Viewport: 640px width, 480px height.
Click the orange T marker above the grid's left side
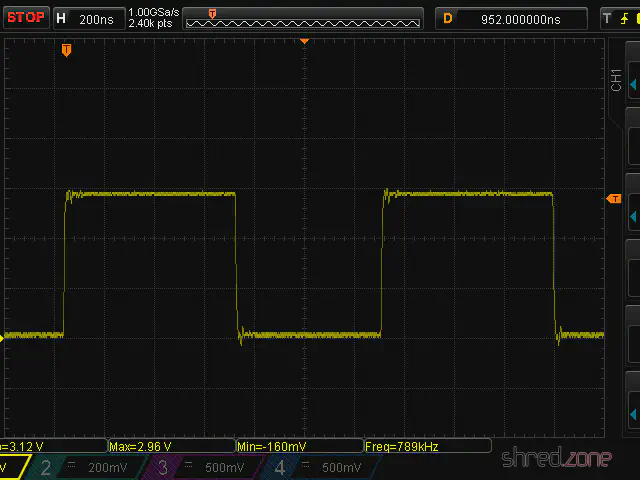point(66,50)
